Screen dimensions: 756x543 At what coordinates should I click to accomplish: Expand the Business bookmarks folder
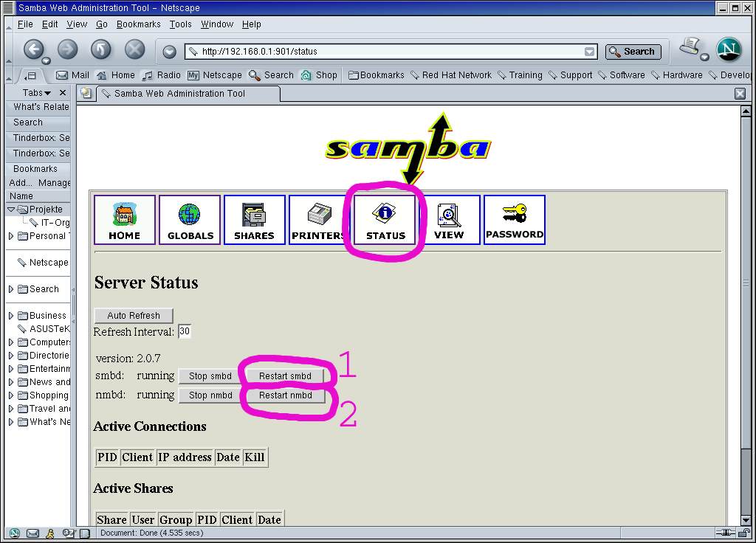coord(11,316)
